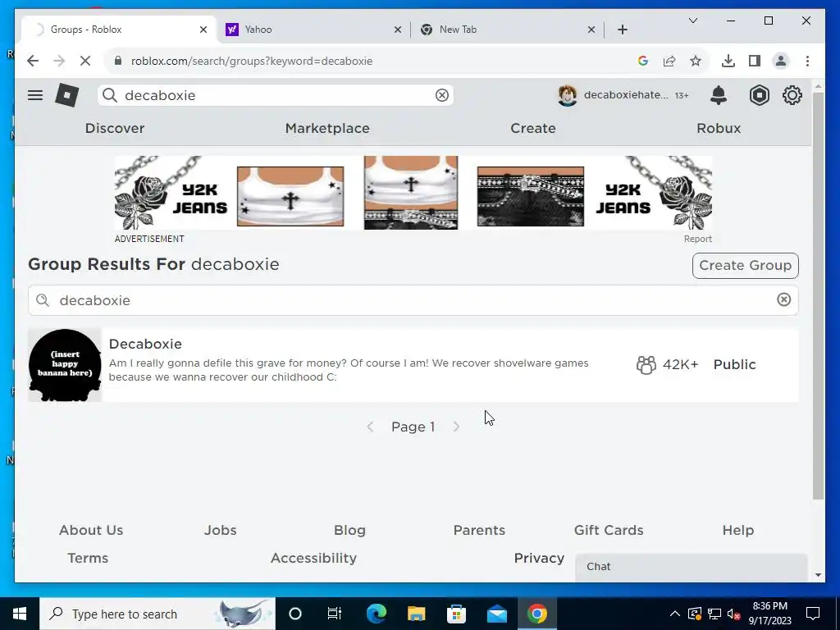Image resolution: width=840 pixels, height=630 pixels.
Task: Close the Groups - Roblox tab
Action: tap(203, 30)
